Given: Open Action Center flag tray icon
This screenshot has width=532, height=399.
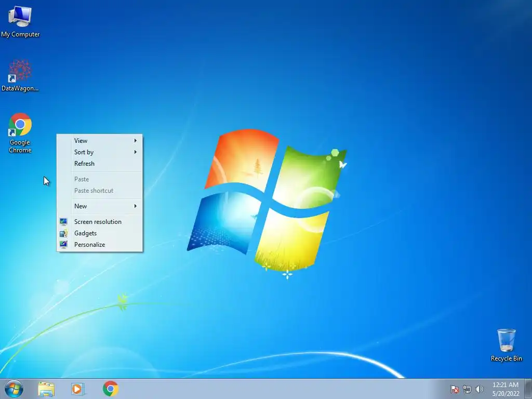Looking at the screenshot, I should 454,389.
